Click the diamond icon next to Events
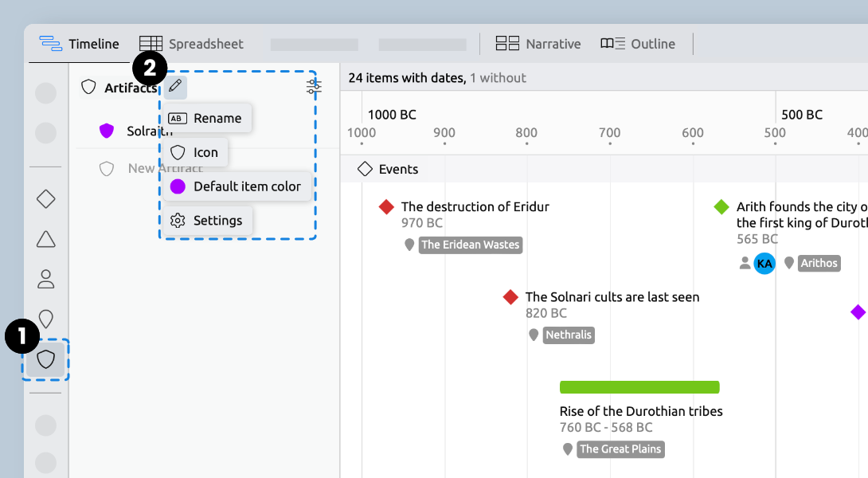The width and height of the screenshot is (868, 478). pyautogui.click(x=365, y=169)
